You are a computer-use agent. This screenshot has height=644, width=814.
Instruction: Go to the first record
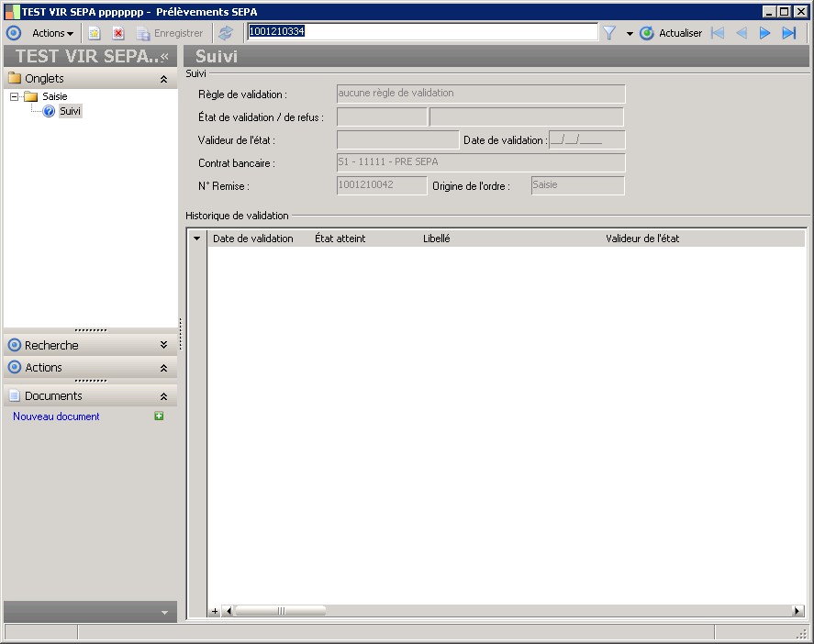(x=718, y=33)
